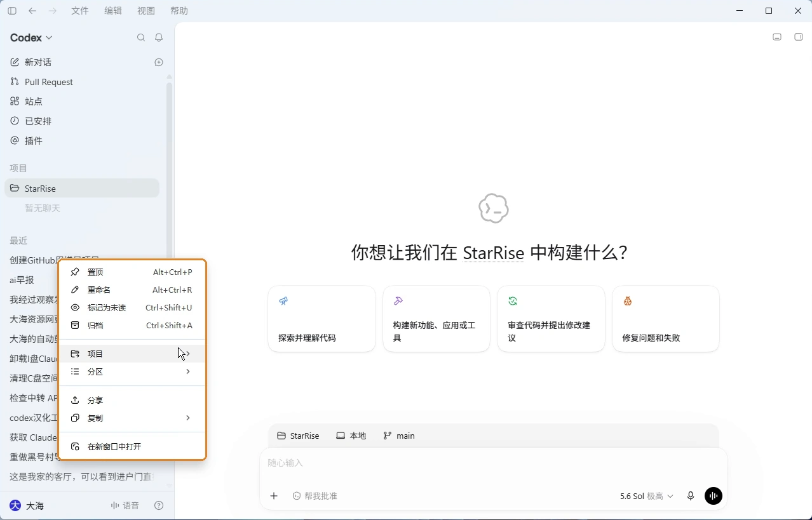Screen dimensions: 812x520
Task: Click the 语音 voice button
Action: click(x=125, y=506)
